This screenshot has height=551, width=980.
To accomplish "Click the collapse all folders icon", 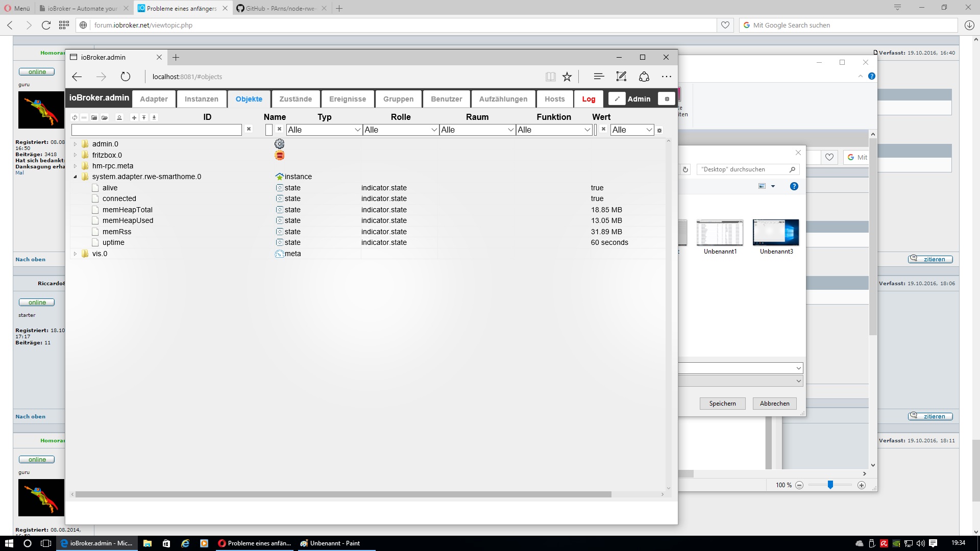I will 94,117.
